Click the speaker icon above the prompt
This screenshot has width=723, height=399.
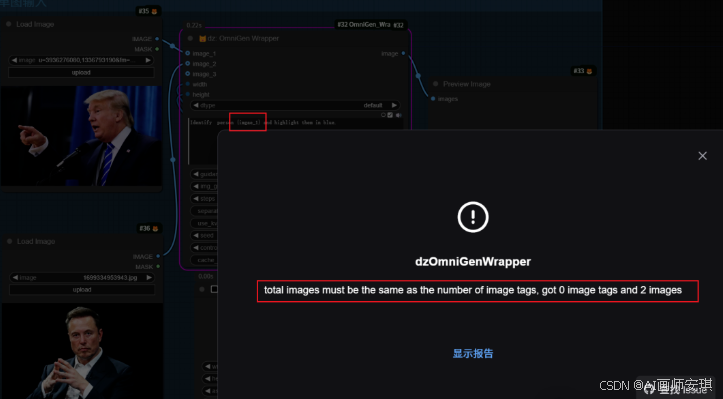click(x=398, y=115)
